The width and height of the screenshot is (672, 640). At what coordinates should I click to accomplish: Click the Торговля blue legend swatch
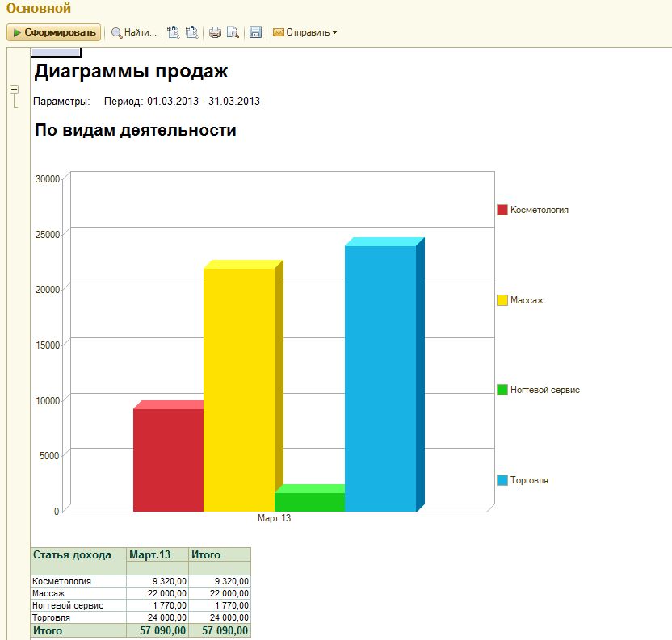pyautogui.click(x=502, y=480)
